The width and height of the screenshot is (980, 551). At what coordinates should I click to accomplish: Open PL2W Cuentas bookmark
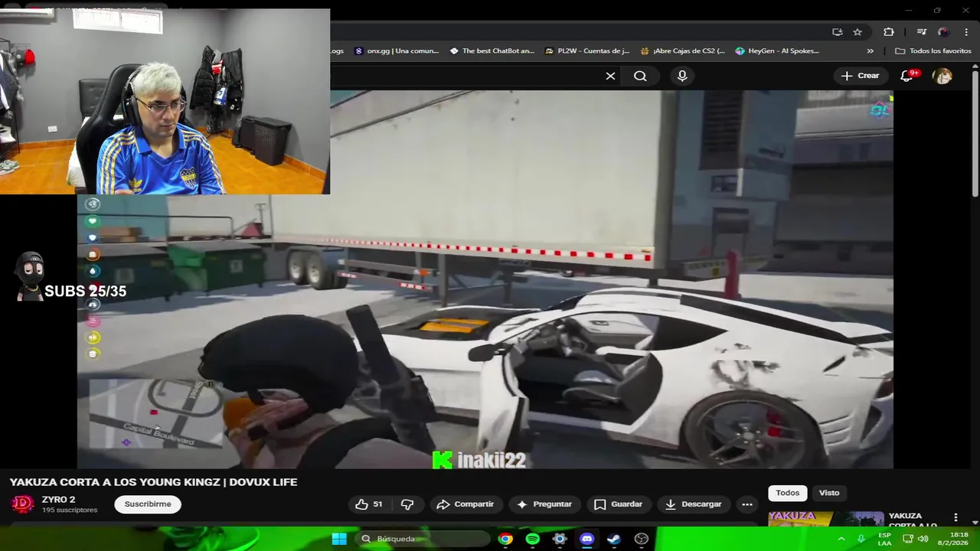(587, 51)
